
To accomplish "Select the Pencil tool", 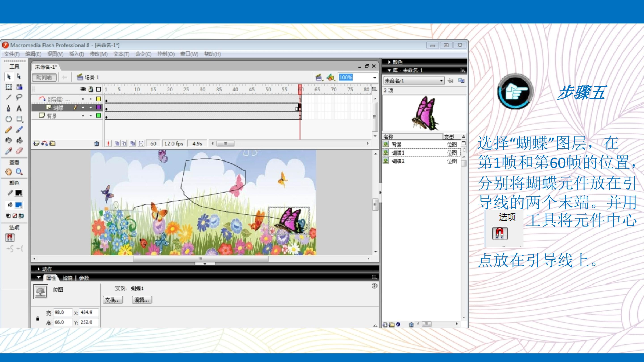I will coord(8,130).
